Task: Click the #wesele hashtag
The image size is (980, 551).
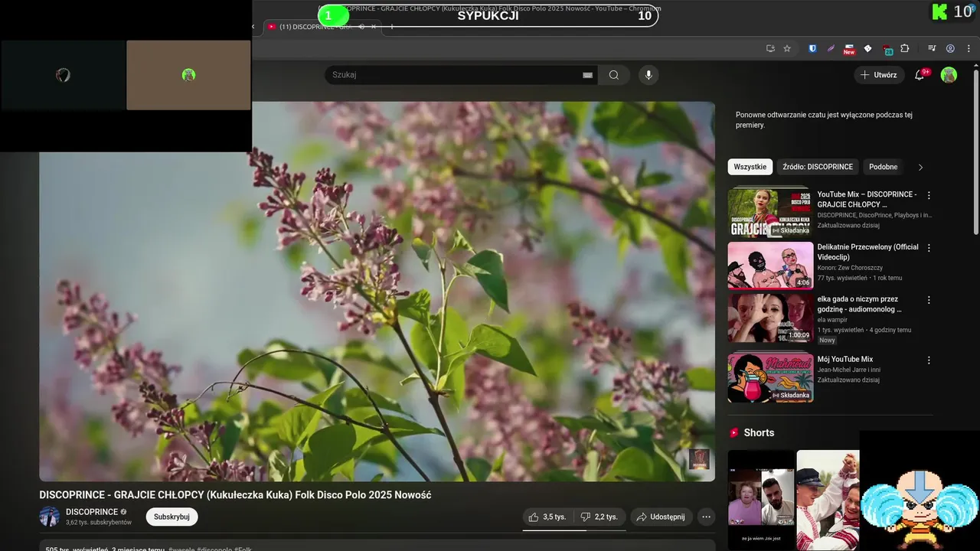Action: click(181, 549)
